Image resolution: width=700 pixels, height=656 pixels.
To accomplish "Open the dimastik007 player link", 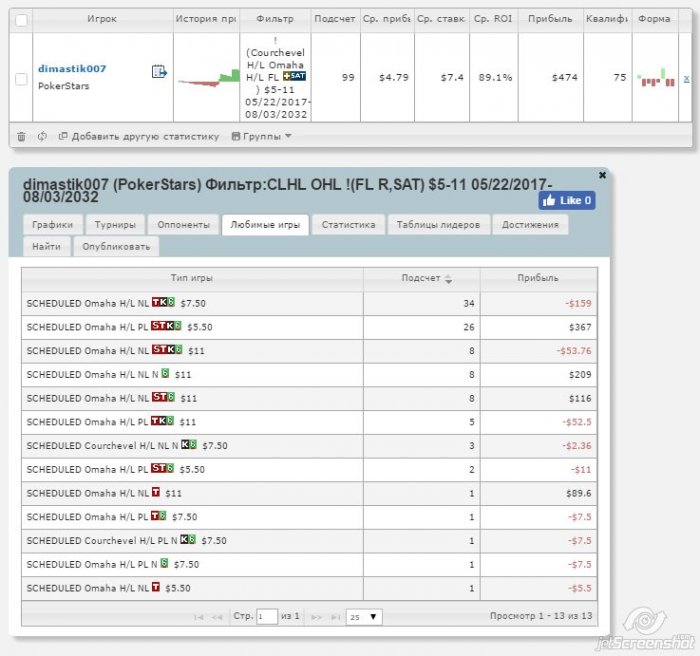I will tap(72, 69).
